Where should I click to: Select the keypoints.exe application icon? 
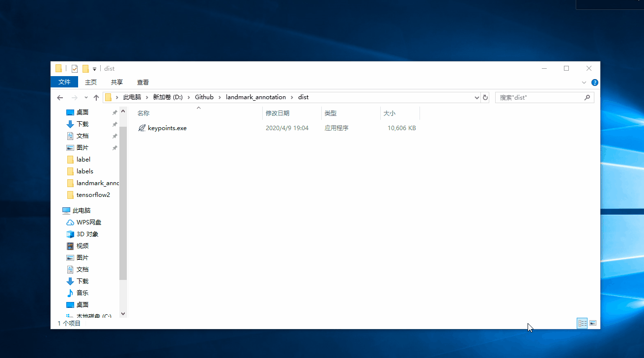(x=142, y=128)
